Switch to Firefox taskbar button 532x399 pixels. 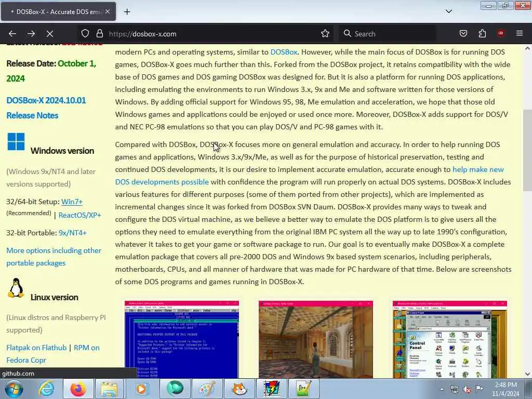point(78,389)
